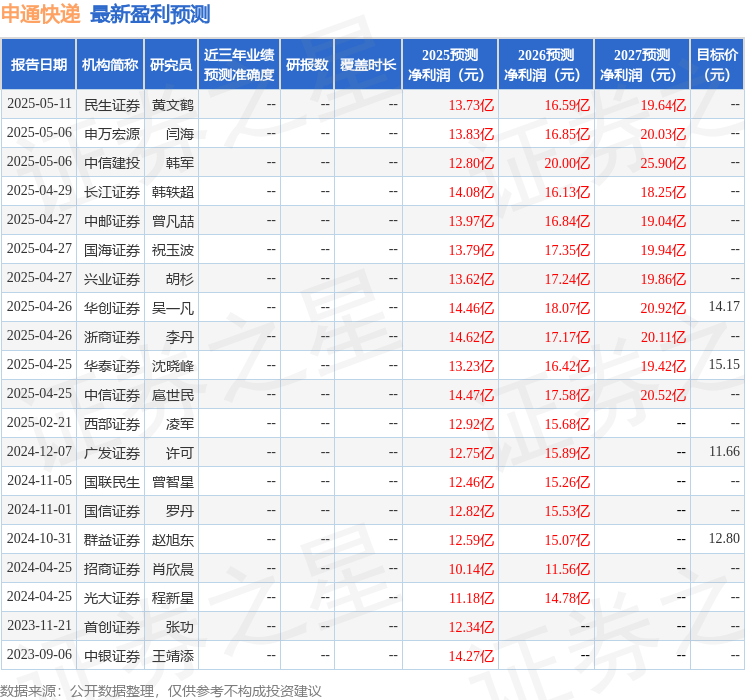Click the 申万宏源 institution name
This screenshot has height=700, width=745.
[111, 133]
